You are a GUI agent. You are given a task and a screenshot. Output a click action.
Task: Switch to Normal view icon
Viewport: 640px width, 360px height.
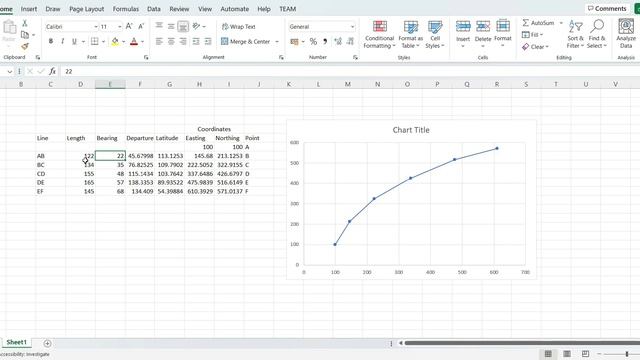coord(548,353)
